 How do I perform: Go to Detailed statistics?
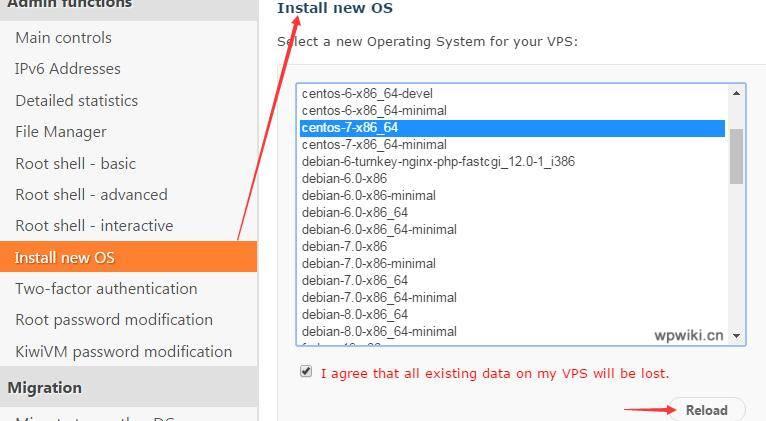pos(77,101)
